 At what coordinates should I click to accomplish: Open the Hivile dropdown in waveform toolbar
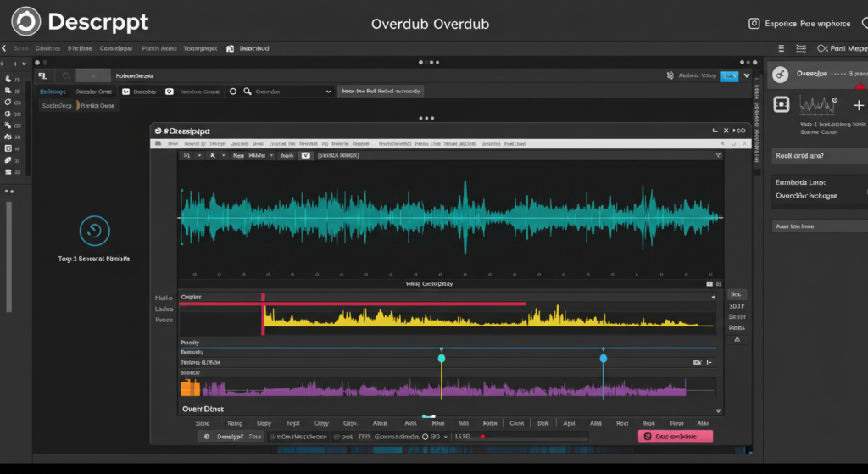[x=261, y=156]
